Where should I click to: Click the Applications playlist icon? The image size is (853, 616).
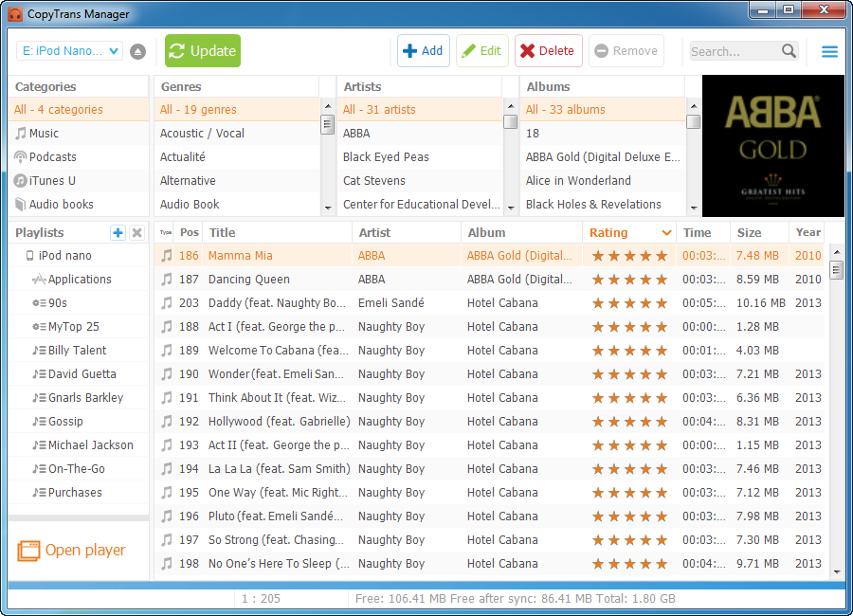pyautogui.click(x=39, y=280)
